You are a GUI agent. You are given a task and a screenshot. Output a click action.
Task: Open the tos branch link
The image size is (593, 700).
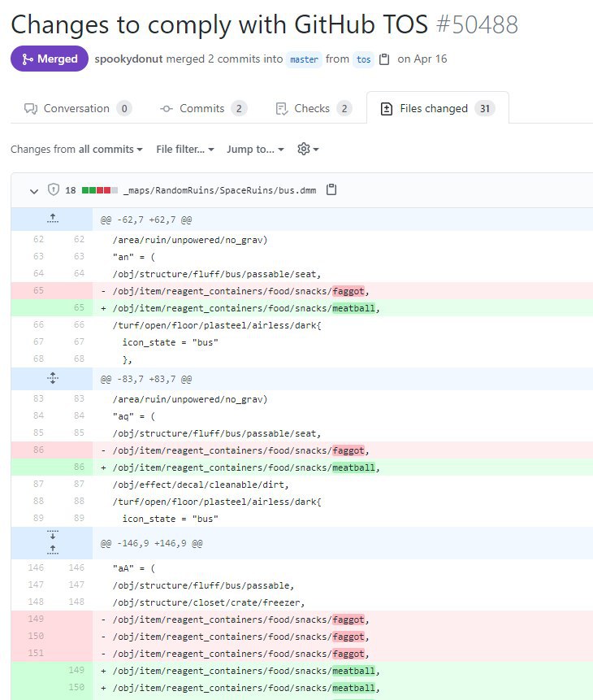363,59
